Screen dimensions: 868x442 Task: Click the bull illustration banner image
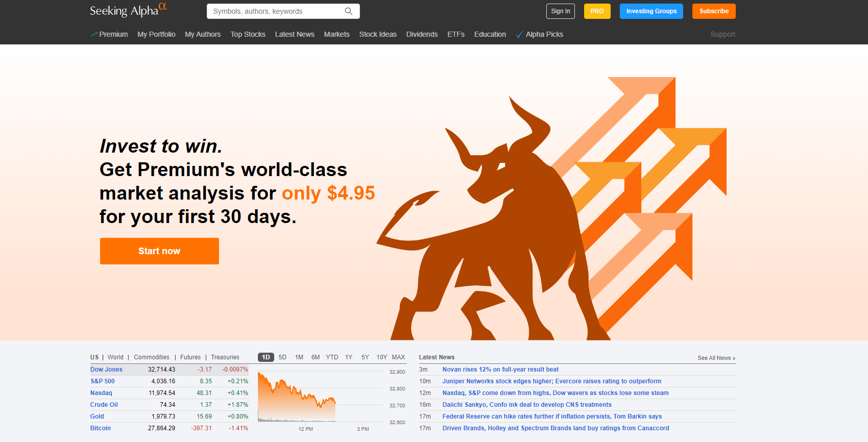click(551, 209)
